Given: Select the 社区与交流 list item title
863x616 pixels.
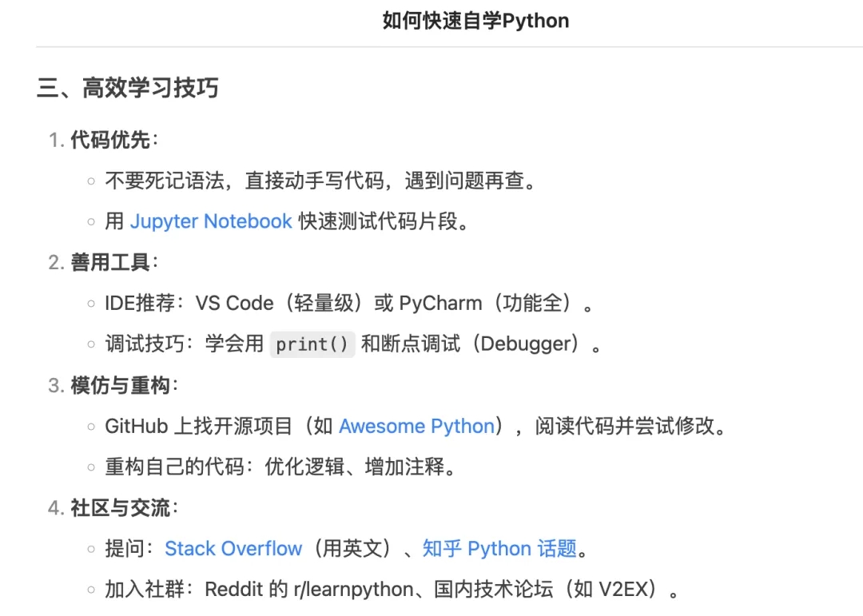Looking at the screenshot, I should 120,507.
